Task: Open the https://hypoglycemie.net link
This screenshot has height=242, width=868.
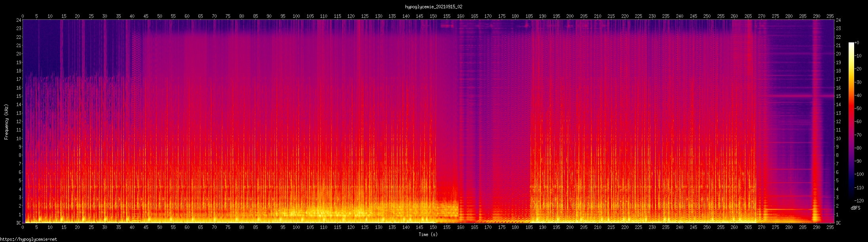Action: coord(29,239)
